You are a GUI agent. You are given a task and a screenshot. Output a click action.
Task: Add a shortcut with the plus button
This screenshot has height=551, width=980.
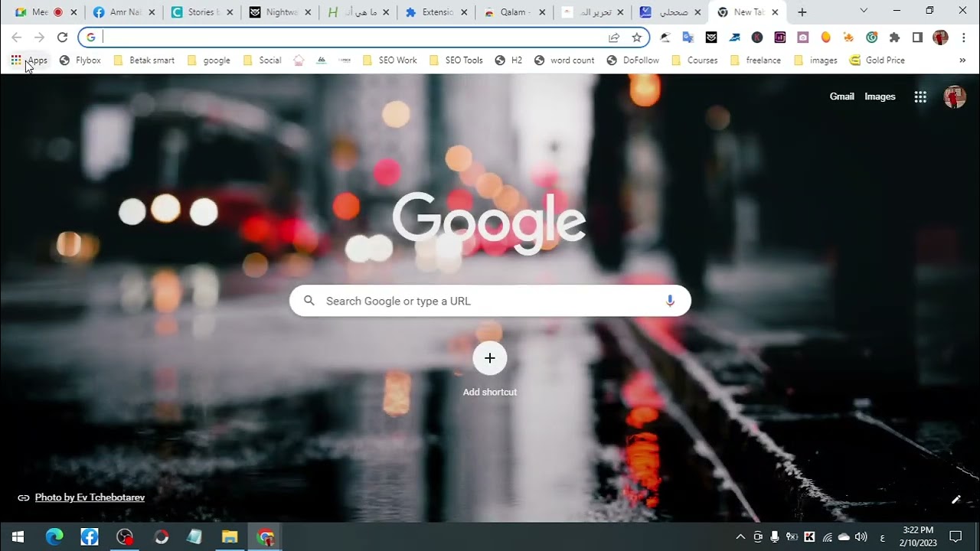coord(490,358)
